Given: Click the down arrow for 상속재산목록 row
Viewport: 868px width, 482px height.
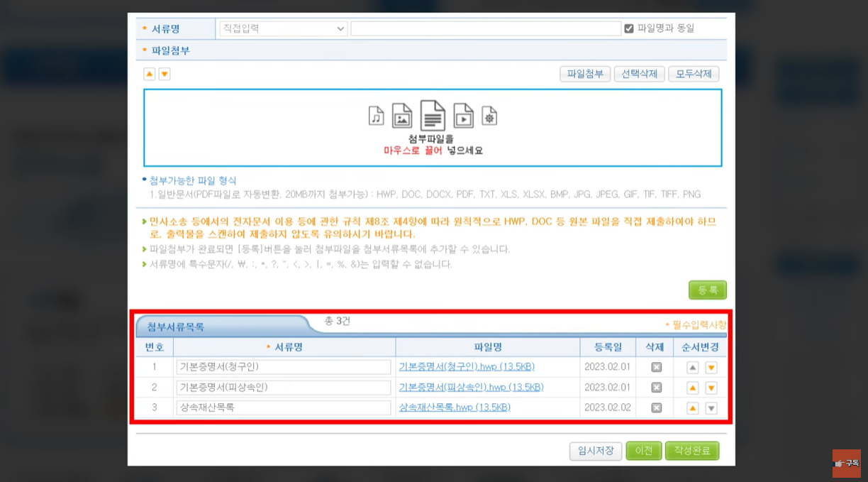Looking at the screenshot, I should (x=711, y=408).
